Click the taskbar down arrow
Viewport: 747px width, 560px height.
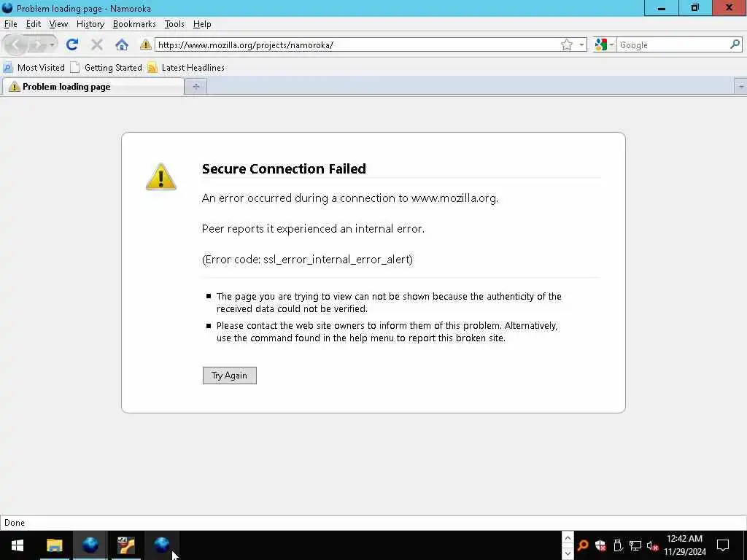[568, 553]
